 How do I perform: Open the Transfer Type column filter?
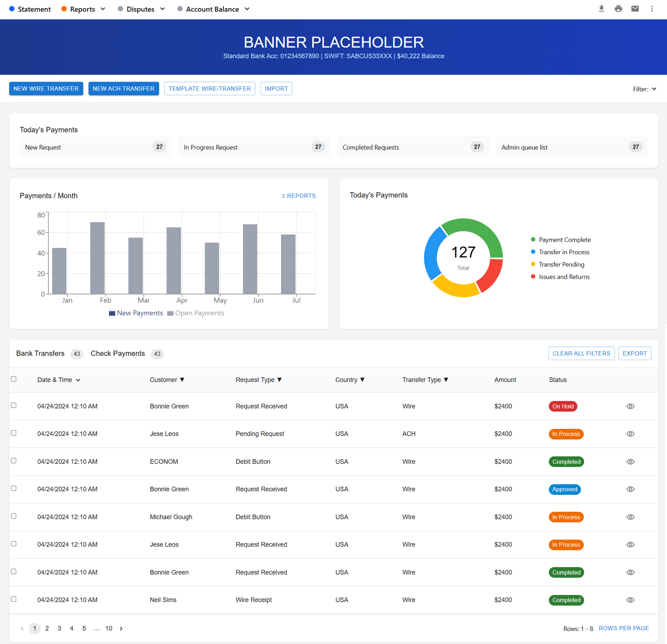[446, 380]
